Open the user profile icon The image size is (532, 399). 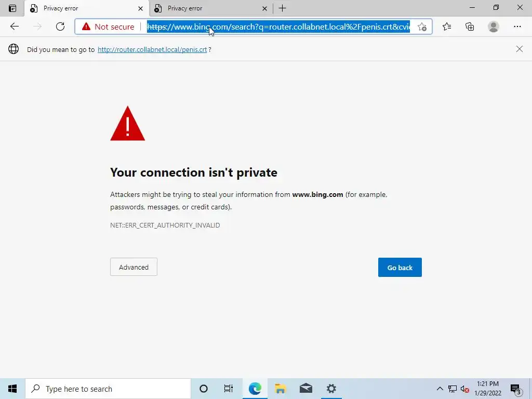click(x=494, y=26)
